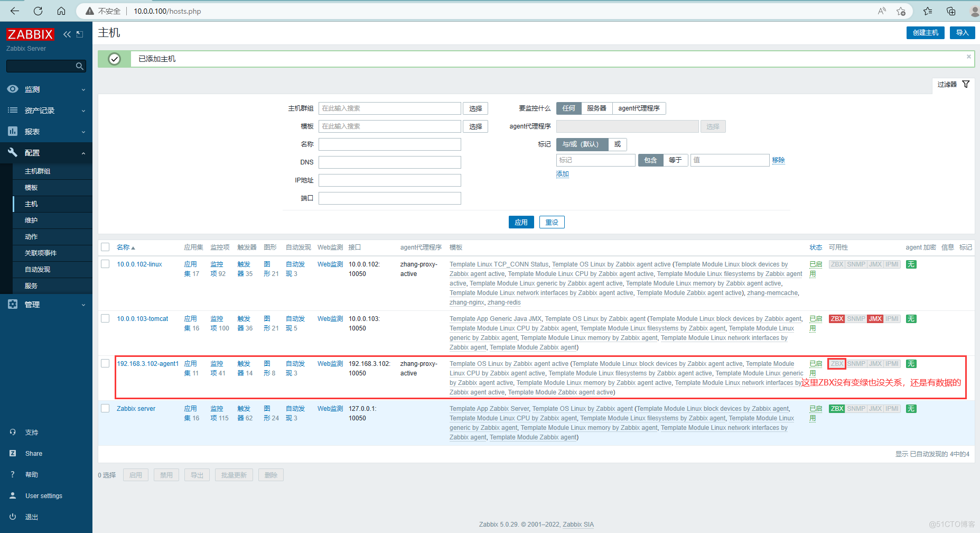Viewport: 980px width, 533px height.
Task: Click the gear icon for 管理
Action: coord(13,304)
